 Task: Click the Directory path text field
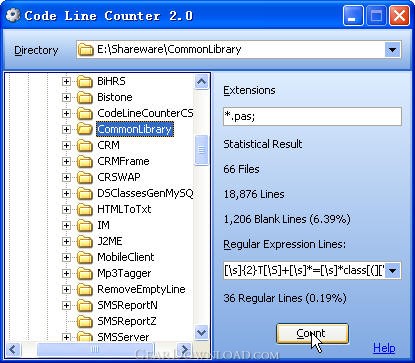pyautogui.click(x=240, y=50)
